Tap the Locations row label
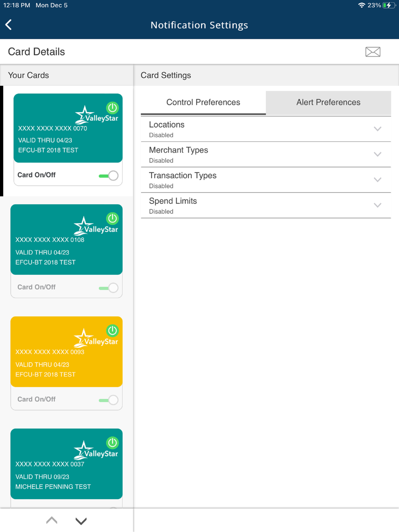 coord(166,125)
